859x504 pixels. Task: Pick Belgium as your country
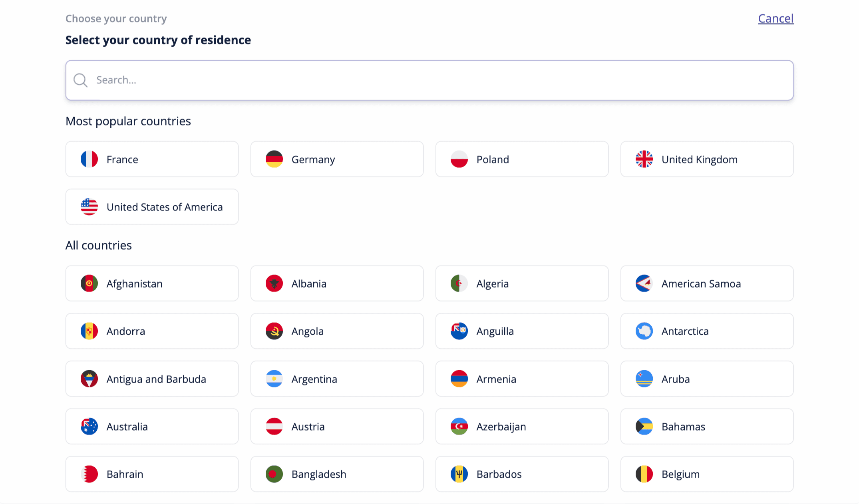(707, 474)
